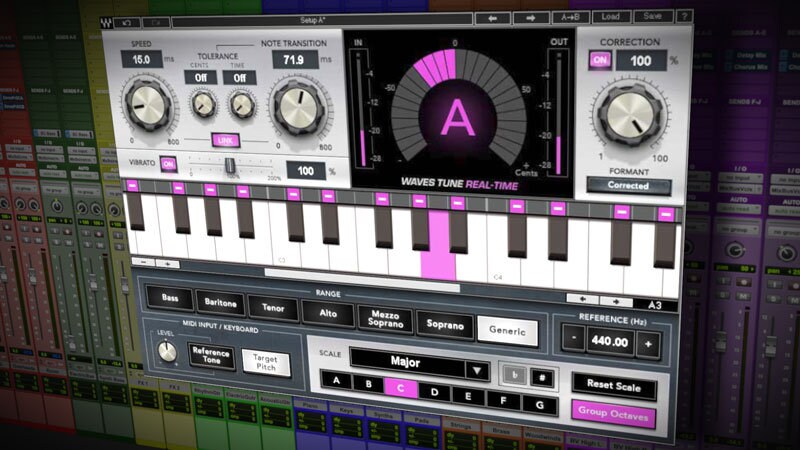The width and height of the screenshot is (800, 450).
Task: Click the keyboard zoom out minus button
Action: point(144,262)
